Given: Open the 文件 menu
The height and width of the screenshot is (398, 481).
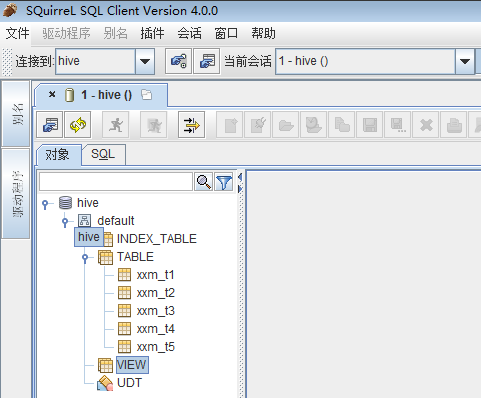Looking at the screenshot, I should (17, 33).
